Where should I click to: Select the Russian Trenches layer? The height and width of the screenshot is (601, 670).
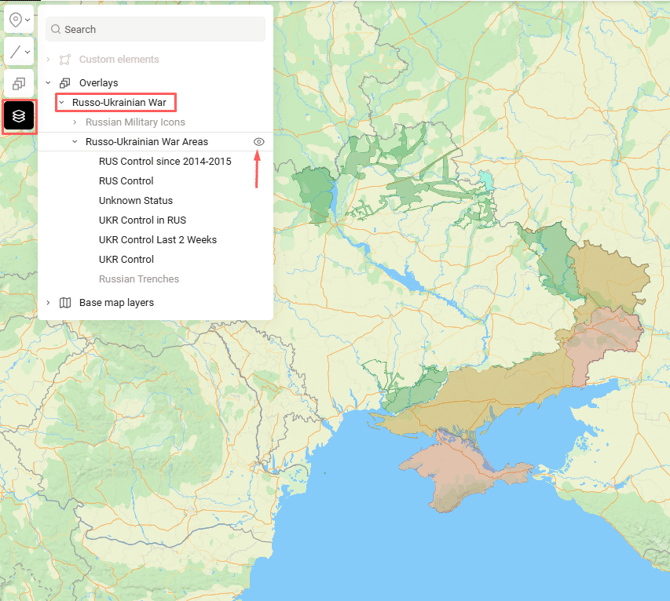[139, 279]
